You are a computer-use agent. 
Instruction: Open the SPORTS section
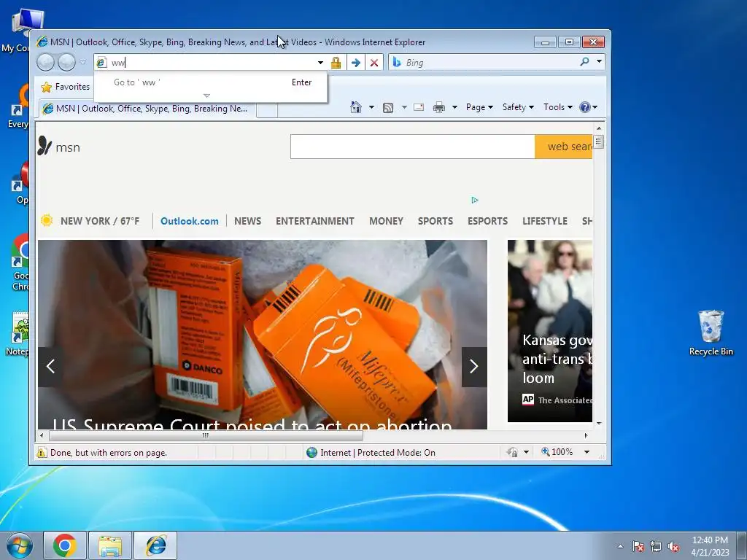(436, 221)
